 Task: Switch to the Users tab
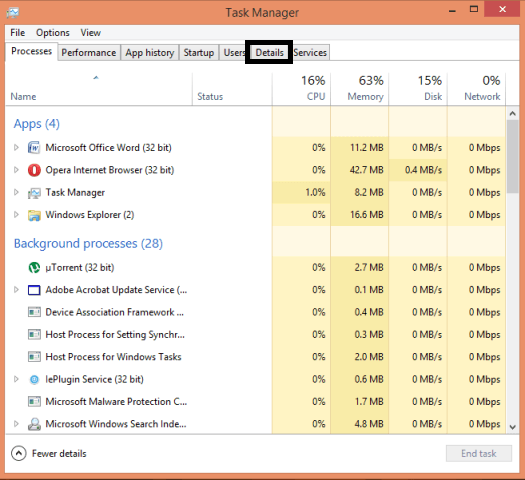tap(233, 53)
